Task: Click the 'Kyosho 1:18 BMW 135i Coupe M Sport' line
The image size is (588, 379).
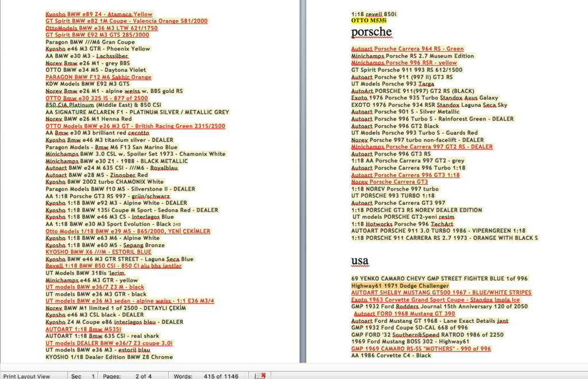Action: 131,210
